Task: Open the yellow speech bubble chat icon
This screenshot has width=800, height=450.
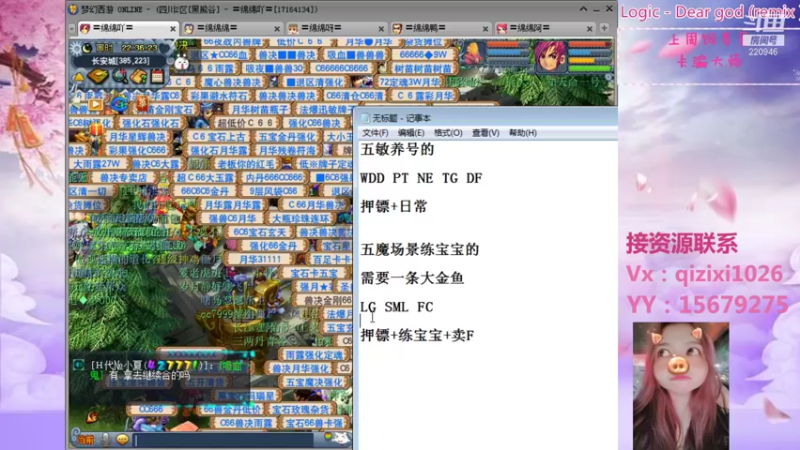Action: [x=122, y=439]
